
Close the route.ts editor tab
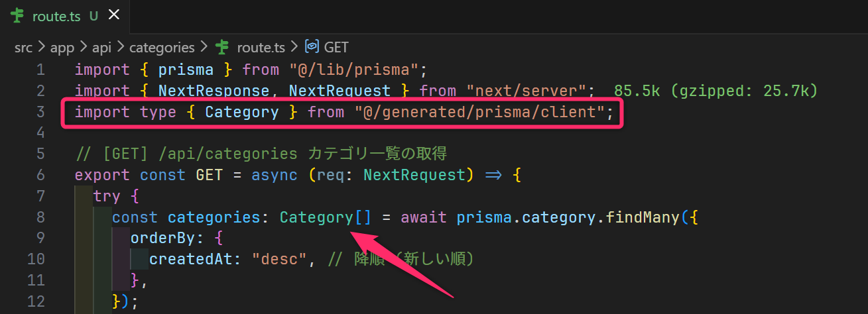pos(114,15)
